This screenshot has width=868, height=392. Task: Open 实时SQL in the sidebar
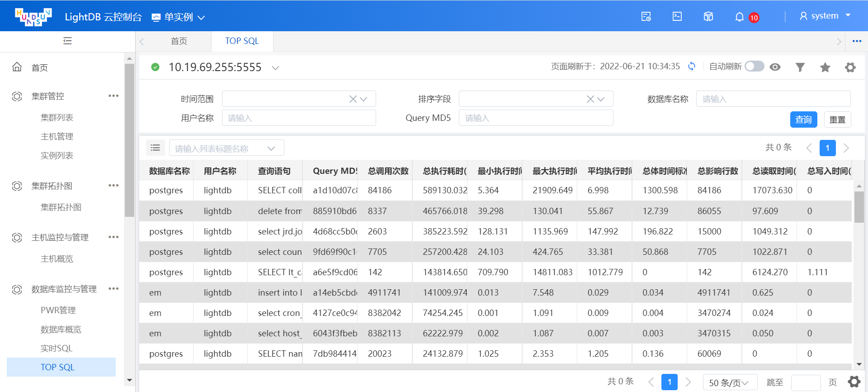point(57,348)
